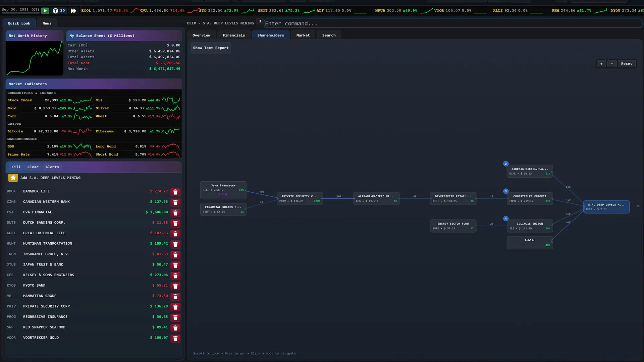
Task: Delete BANGKOK LIFE from watchlist
Action: [175, 192]
